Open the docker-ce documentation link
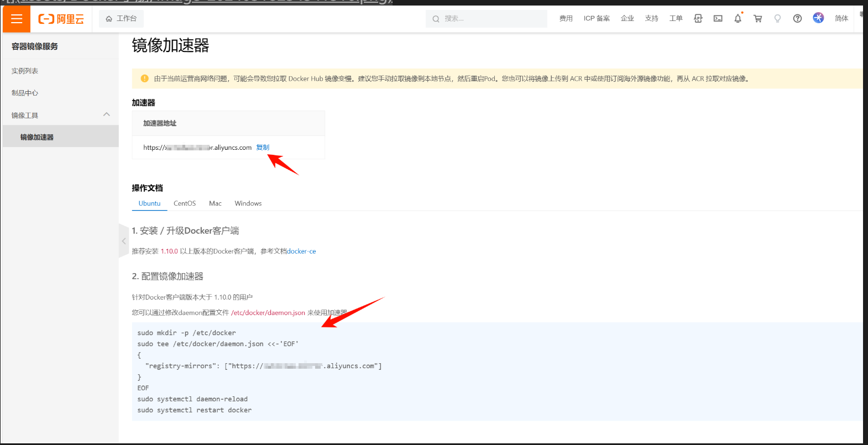868x445 pixels. click(x=301, y=252)
